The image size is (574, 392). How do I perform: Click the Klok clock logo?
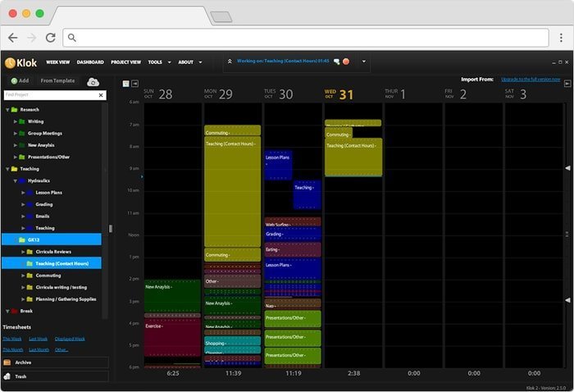10,63
